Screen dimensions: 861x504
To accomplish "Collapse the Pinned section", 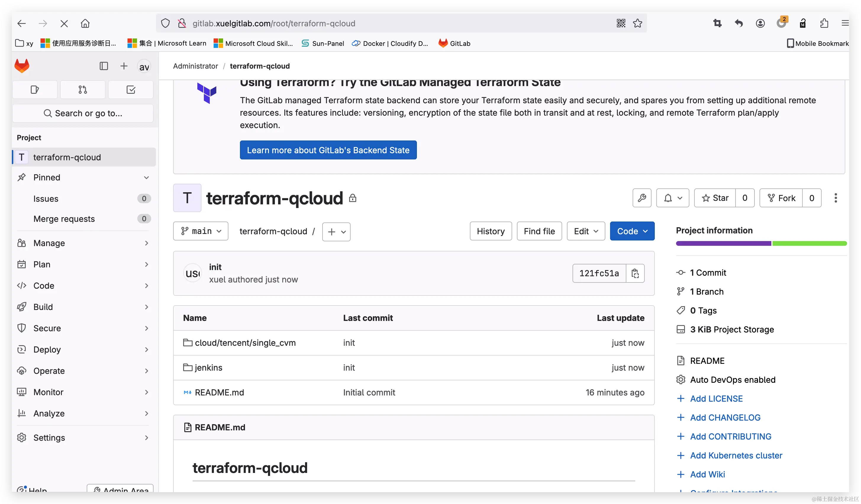I will 83,177.
